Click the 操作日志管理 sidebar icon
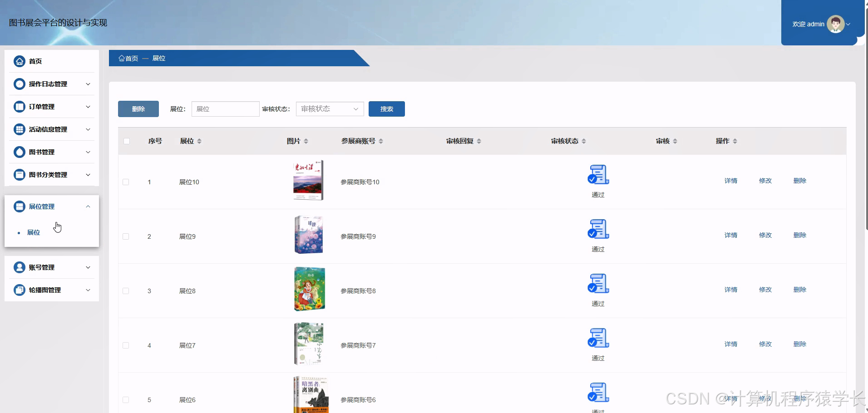This screenshot has width=868, height=413. click(19, 84)
